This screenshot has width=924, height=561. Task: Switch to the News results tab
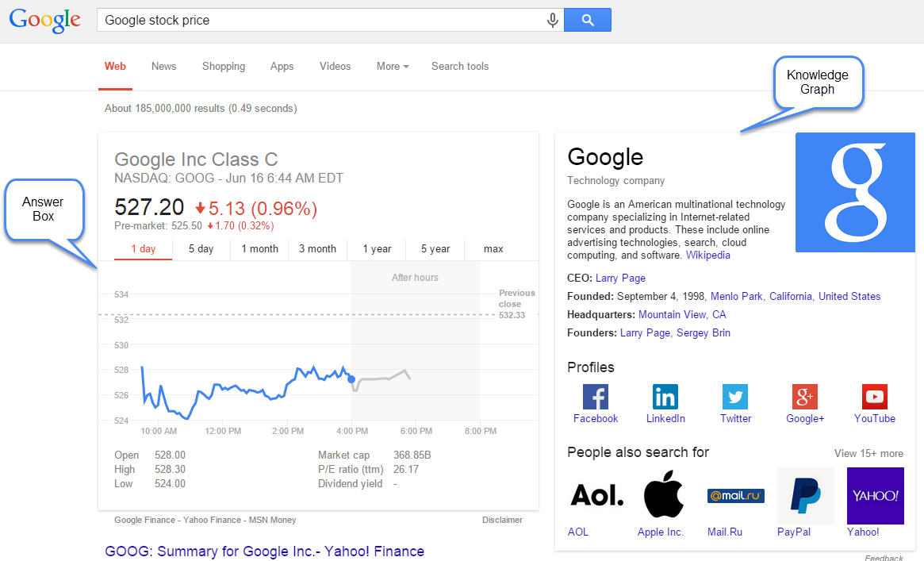(x=163, y=67)
